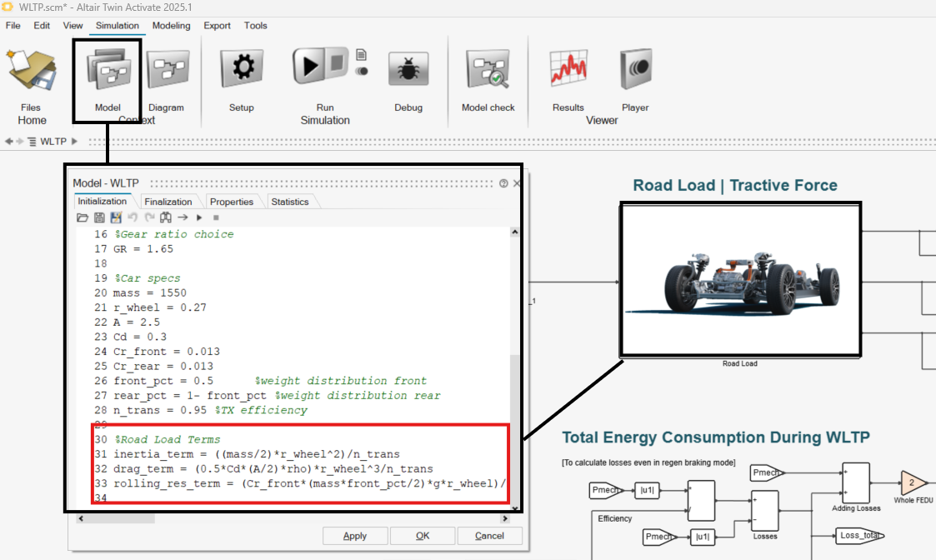
Task: Switch to the Initialization tab
Action: pyautogui.click(x=102, y=201)
